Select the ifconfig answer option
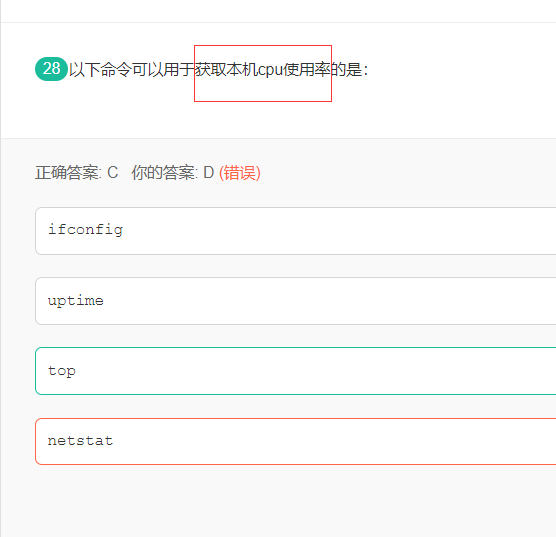The image size is (556, 537). (295, 231)
